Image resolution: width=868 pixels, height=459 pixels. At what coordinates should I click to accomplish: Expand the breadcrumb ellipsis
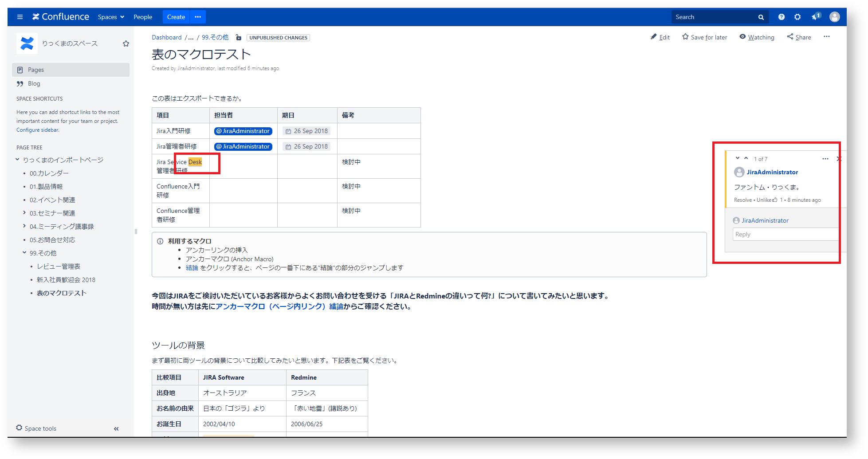[x=191, y=37]
